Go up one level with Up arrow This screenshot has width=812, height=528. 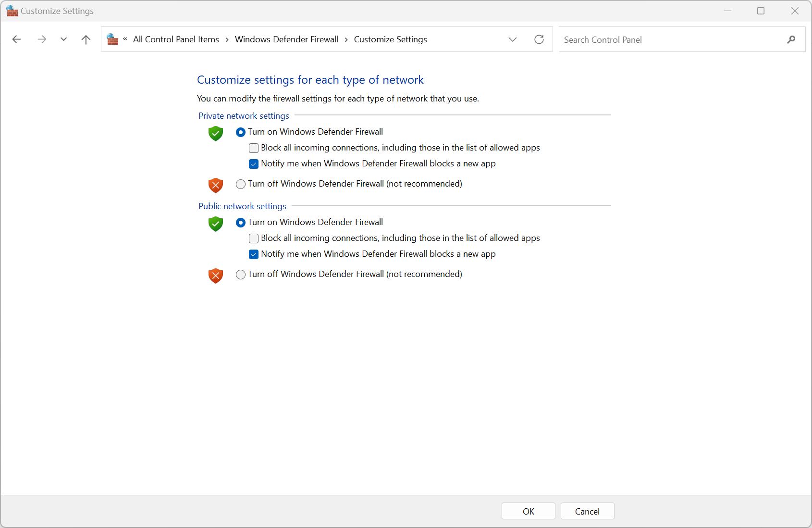[x=86, y=39]
